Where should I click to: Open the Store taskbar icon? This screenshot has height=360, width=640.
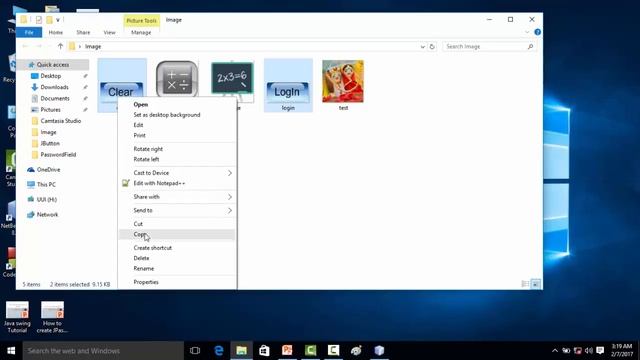tap(264, 351)
